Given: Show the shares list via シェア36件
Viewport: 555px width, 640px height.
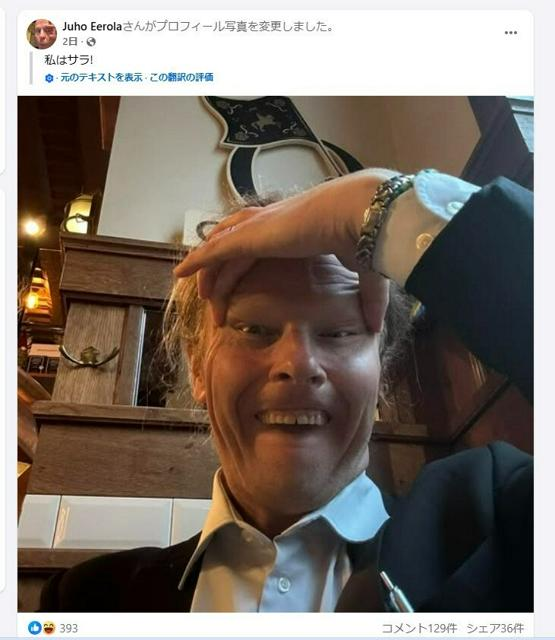Looking at the screenshot, I should tap(495, 628).
